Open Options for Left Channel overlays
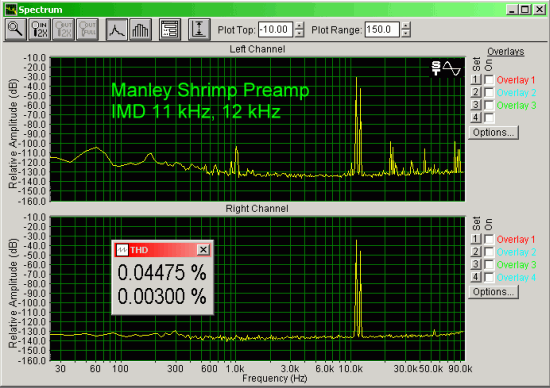 493,133
